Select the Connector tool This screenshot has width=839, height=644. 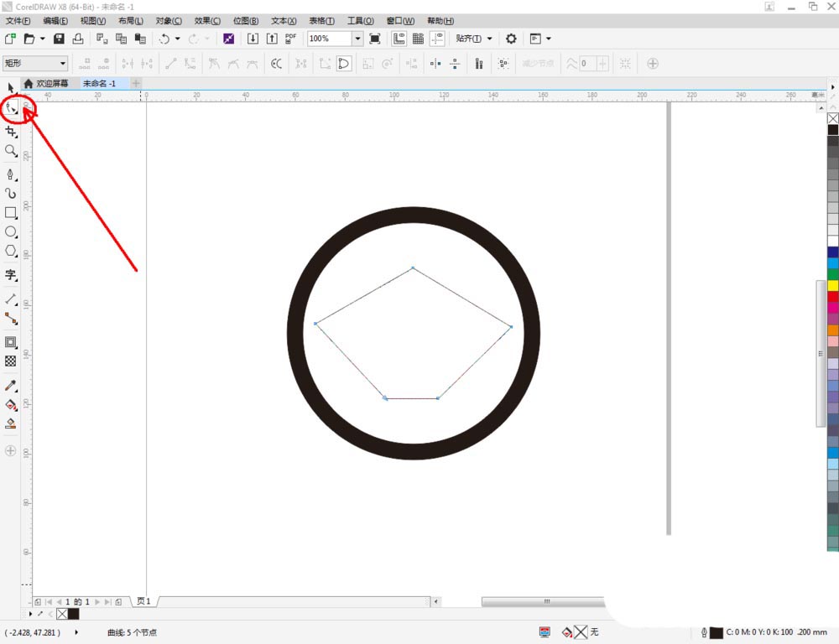(x=11, y=319)
